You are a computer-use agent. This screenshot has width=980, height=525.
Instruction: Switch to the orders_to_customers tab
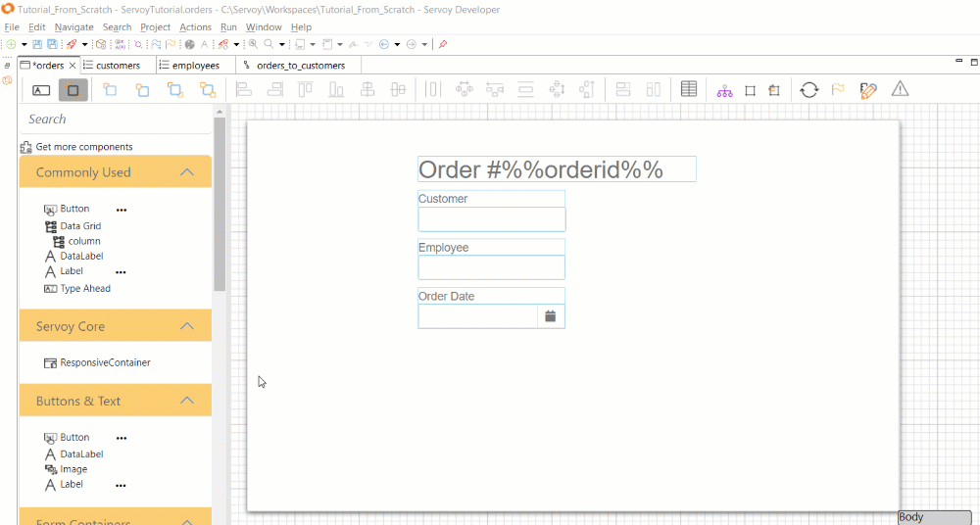pyautogui.click(x=300, y=66)
